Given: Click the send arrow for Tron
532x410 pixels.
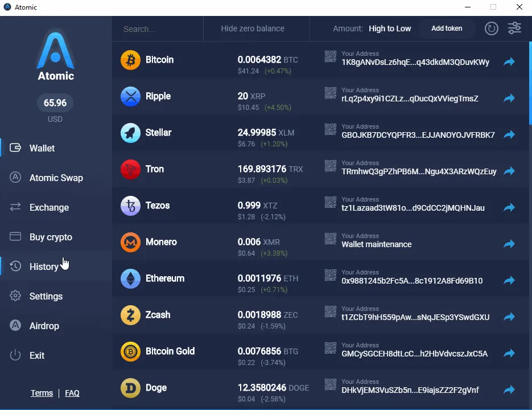Looking at the screenshot, I should click(509, 171).
